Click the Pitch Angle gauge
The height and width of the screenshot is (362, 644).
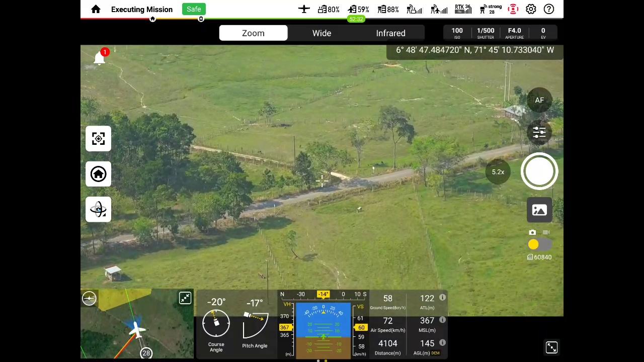(x=255, y=325)
